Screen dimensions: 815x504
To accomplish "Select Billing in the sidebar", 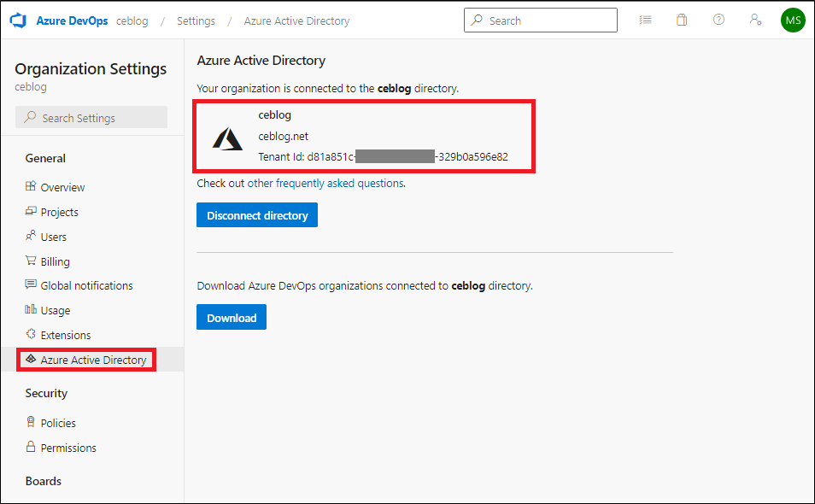I will pos(55,261).
